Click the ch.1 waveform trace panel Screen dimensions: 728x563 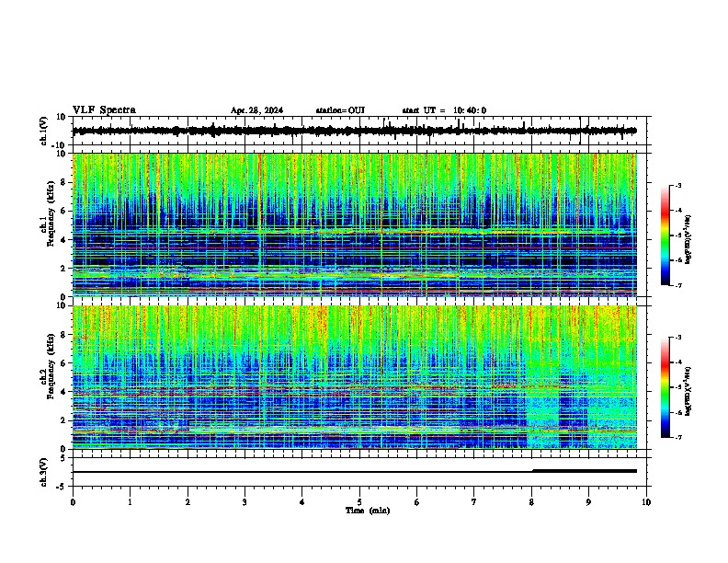point(361,131)
